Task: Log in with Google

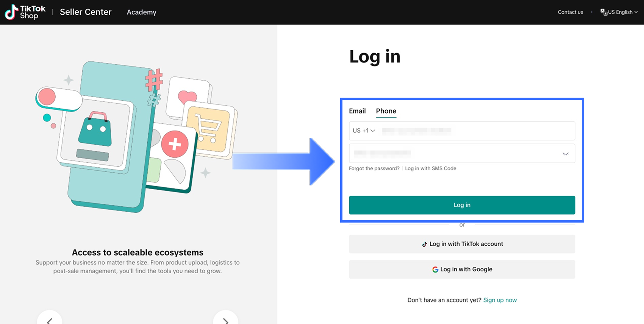Action: [x=462, y=269]
